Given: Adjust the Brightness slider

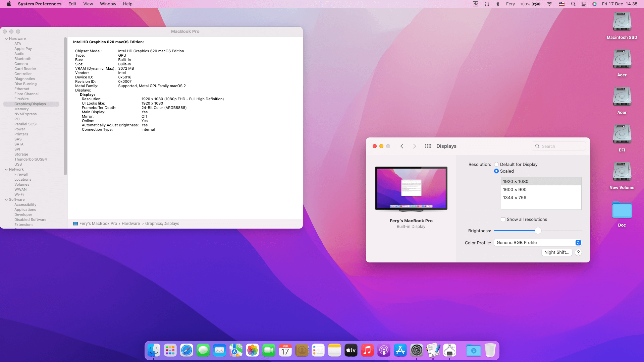Looking at the screenshot, I should [538, 231].
